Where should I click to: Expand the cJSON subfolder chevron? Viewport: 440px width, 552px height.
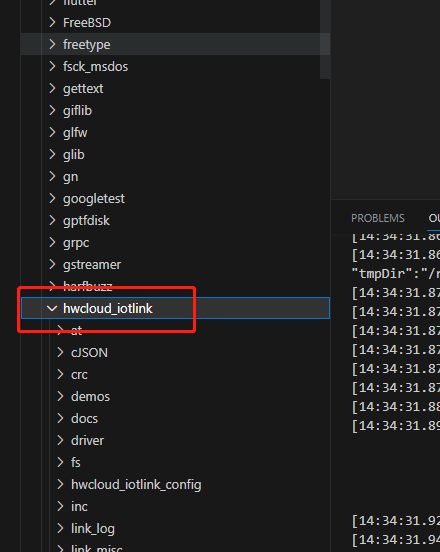coord(61,352)
